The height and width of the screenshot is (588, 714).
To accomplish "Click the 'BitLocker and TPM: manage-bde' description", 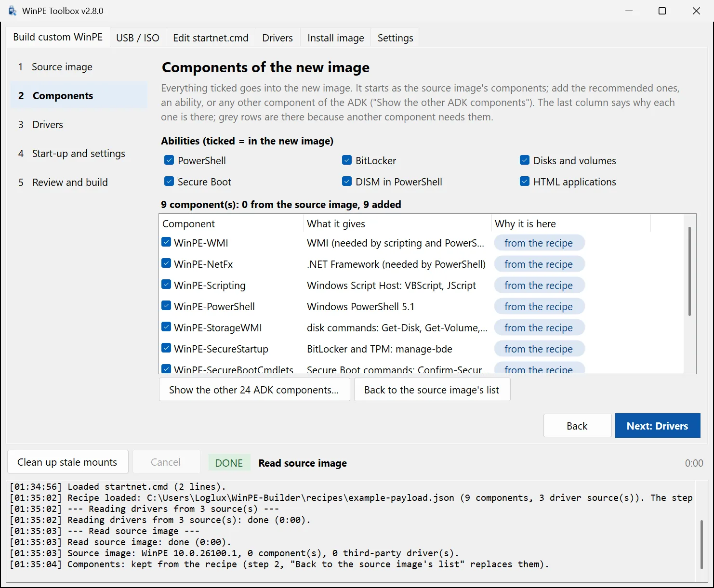I will tap(380, 349).
